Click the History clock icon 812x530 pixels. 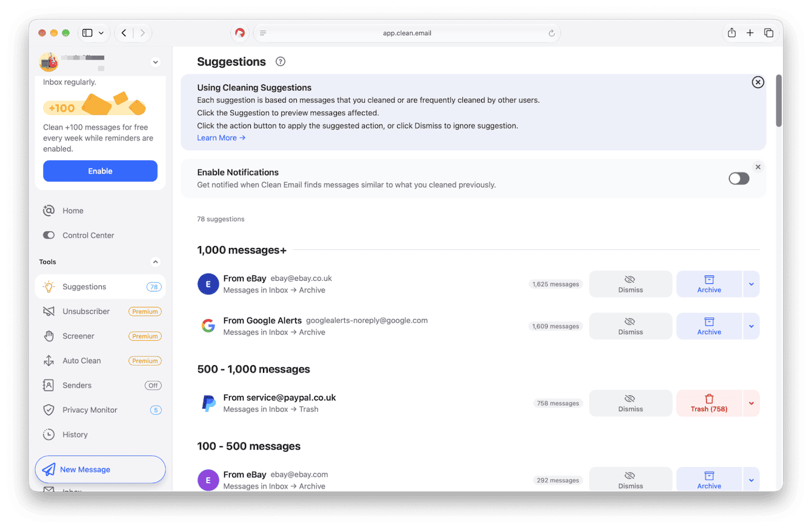click(x=49, y=435)
